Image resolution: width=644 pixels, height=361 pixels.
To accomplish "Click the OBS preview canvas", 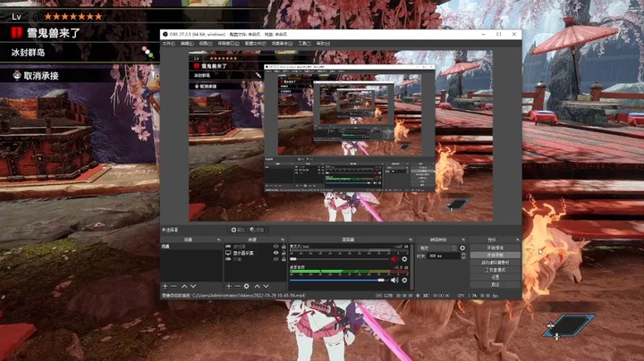I will (x=341, y=136).
